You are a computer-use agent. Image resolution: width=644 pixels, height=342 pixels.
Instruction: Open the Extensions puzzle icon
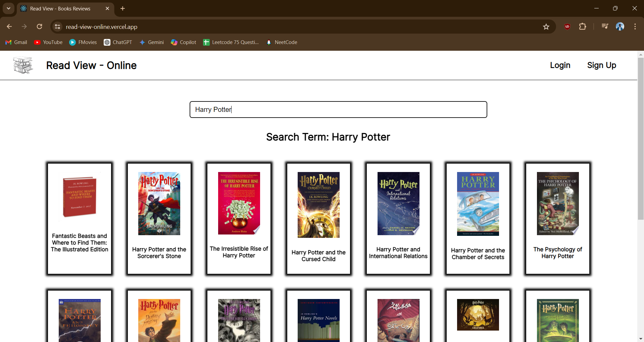pos(583,27)
